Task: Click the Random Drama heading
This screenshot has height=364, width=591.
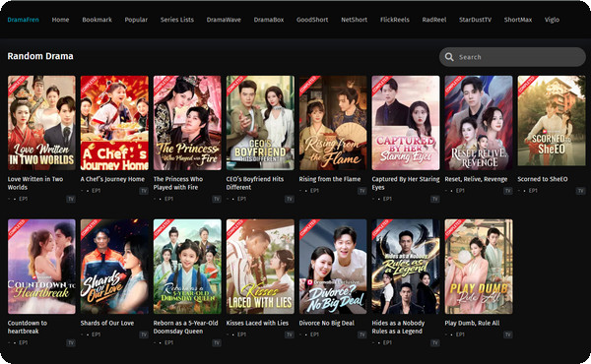Action: coord(40,56)
